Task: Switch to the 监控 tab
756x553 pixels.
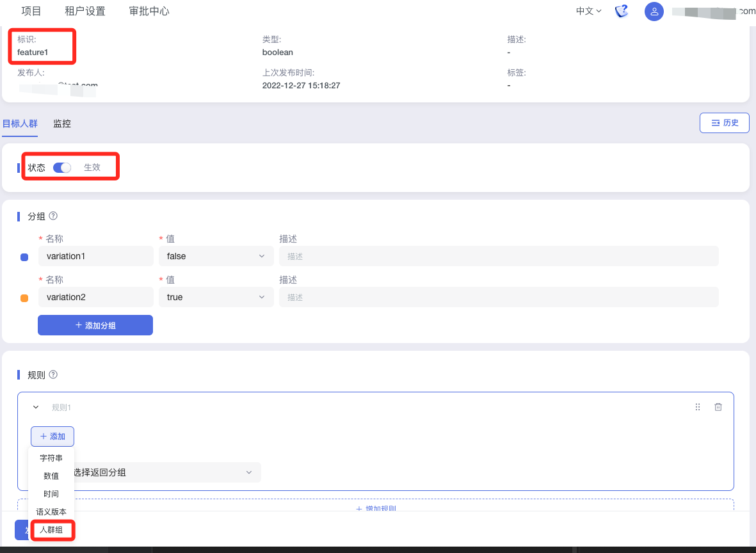Action: click(62, 124)
